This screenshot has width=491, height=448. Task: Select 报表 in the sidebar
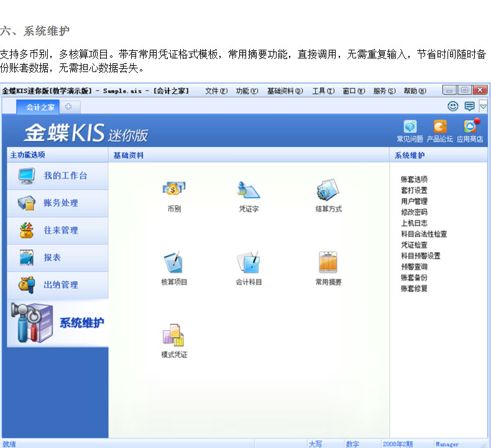point(58,258)
